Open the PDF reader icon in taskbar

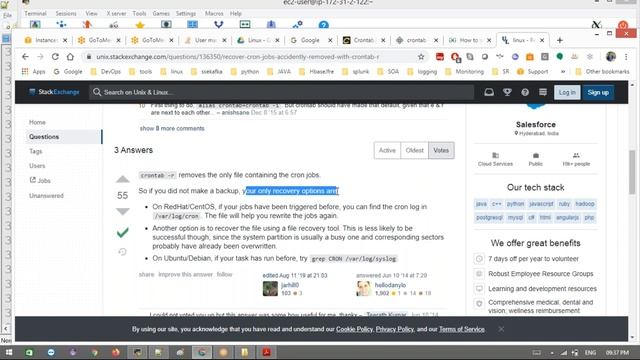tap(267, 352)
